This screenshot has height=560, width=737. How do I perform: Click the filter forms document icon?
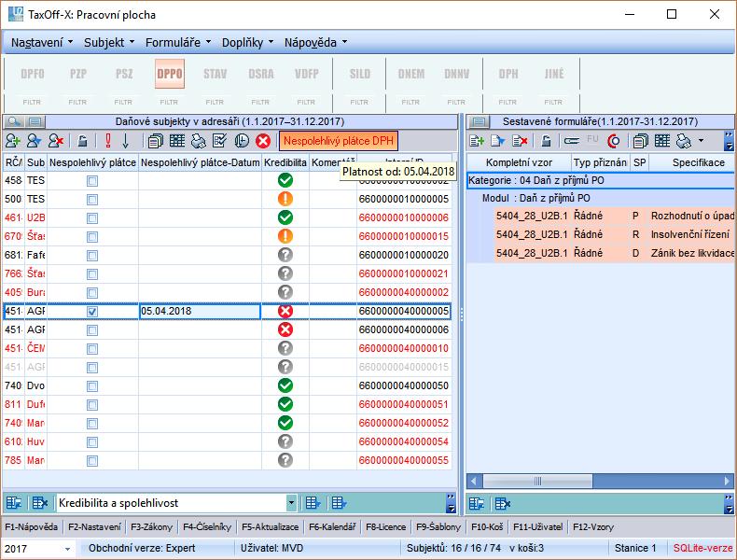[x=498, y=141]
